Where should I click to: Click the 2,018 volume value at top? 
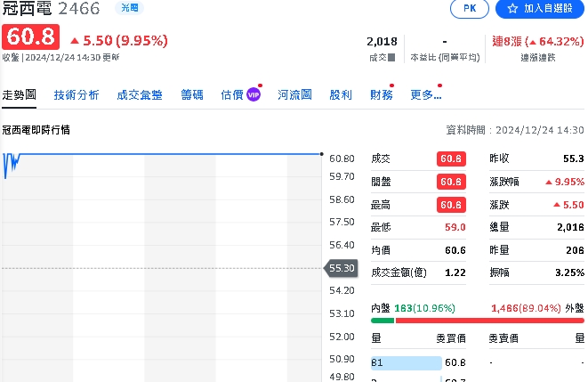382,41
